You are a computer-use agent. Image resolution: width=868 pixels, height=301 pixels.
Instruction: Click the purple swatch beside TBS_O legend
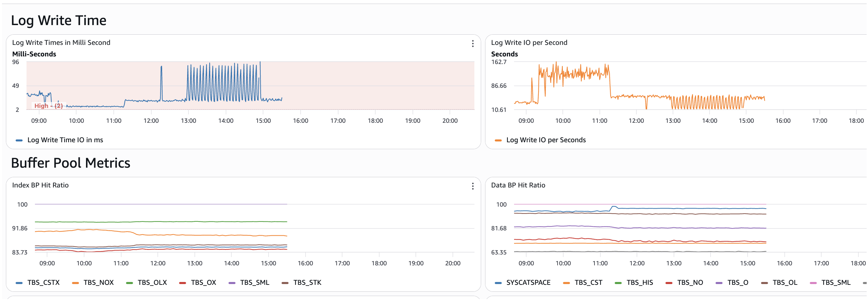pos(719,283)
